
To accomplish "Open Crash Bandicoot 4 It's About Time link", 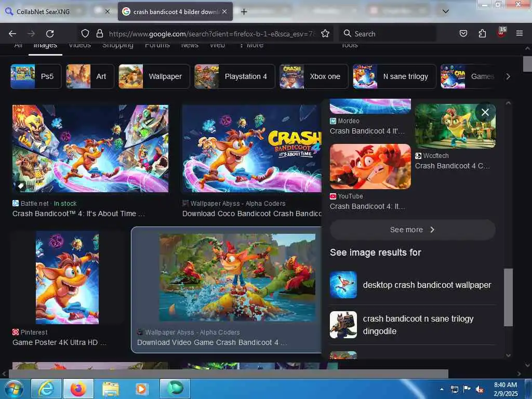I will (x=79, y=214).
